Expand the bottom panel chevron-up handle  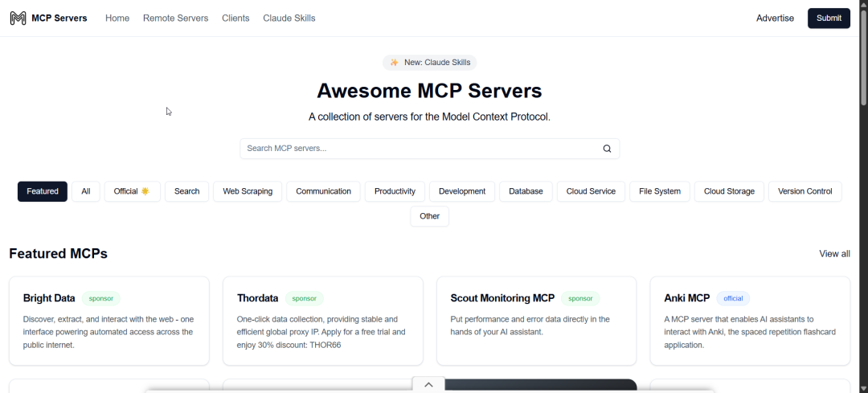tap(428, 385)
